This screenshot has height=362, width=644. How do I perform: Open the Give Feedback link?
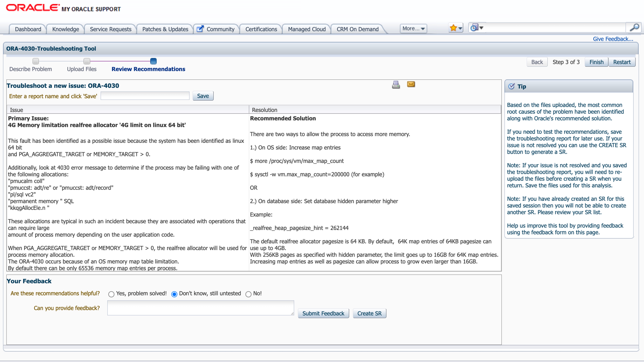pyautogui.click(x=613, y=39)
